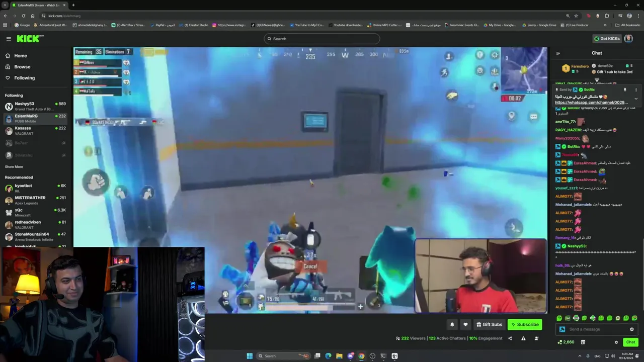
Task: Open the emote picker in chat
Action: [x=632, y=329]
